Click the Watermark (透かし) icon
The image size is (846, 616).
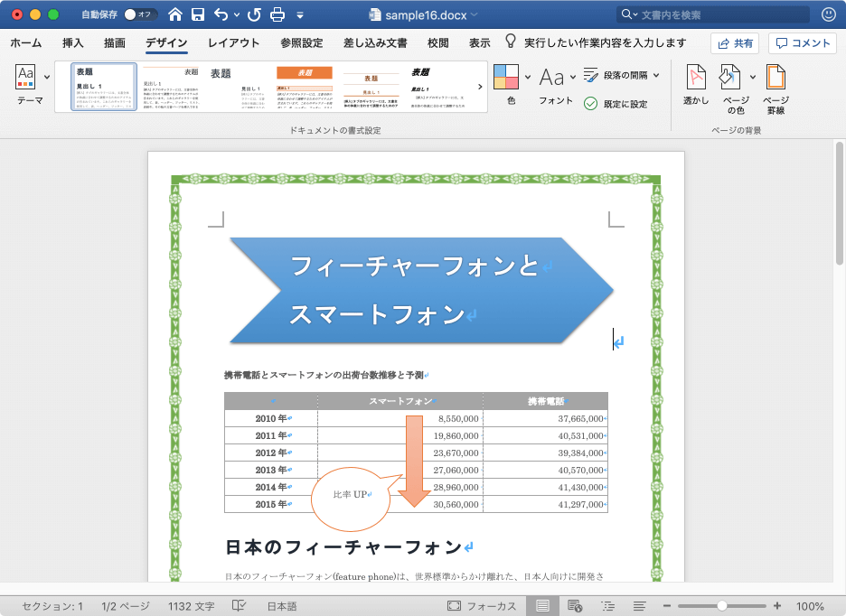click(696, 77)
